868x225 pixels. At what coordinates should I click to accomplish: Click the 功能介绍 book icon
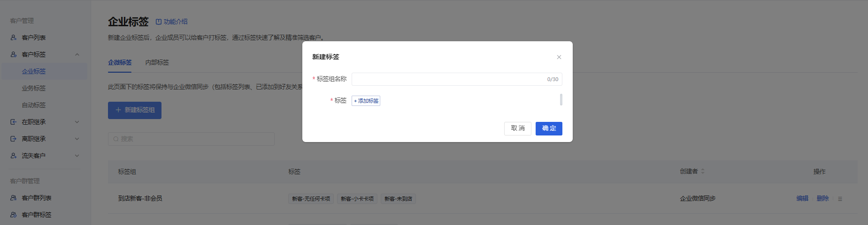coord(159,22)
